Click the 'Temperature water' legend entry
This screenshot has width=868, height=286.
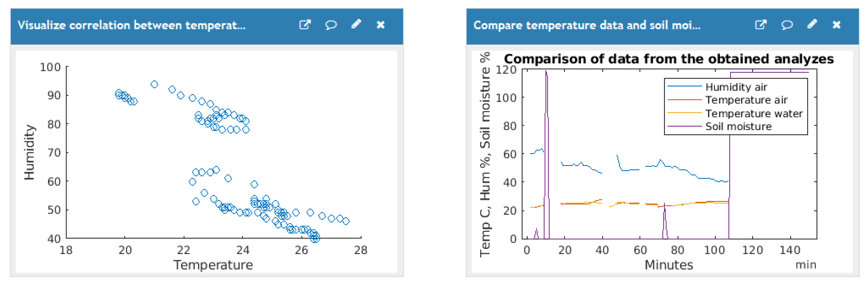754,113
